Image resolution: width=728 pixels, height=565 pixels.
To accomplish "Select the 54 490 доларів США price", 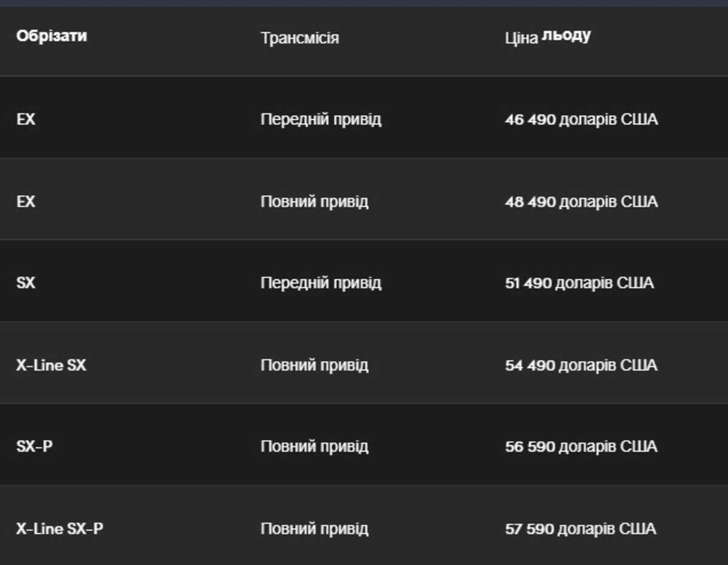I will pos(581,365).
